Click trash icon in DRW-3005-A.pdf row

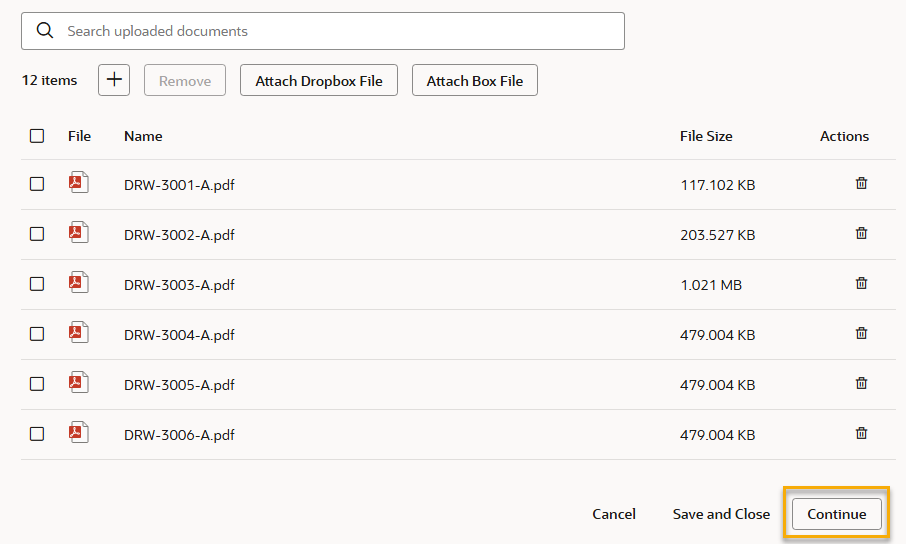861,384
